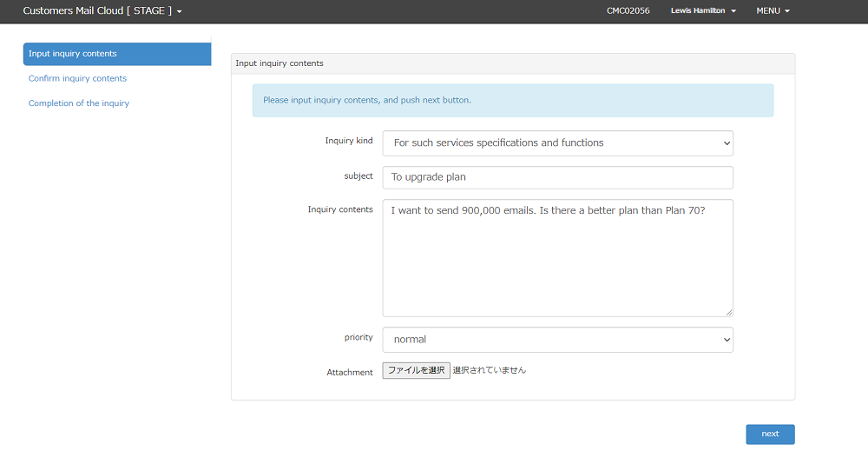Open the priority dropdown
The image size is (868, 464).
(x=557, y=339)
